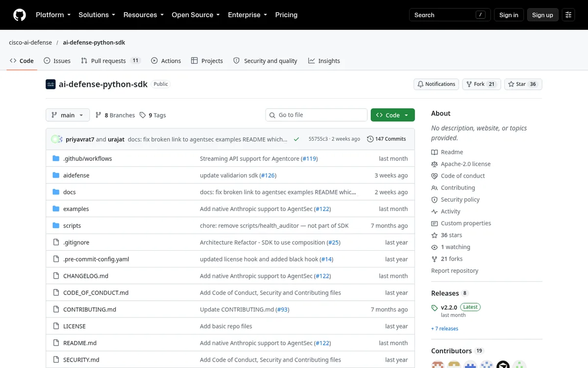Click the Readme book icon
This screenshot has height=368, width=588.
(x=434, y=152)
